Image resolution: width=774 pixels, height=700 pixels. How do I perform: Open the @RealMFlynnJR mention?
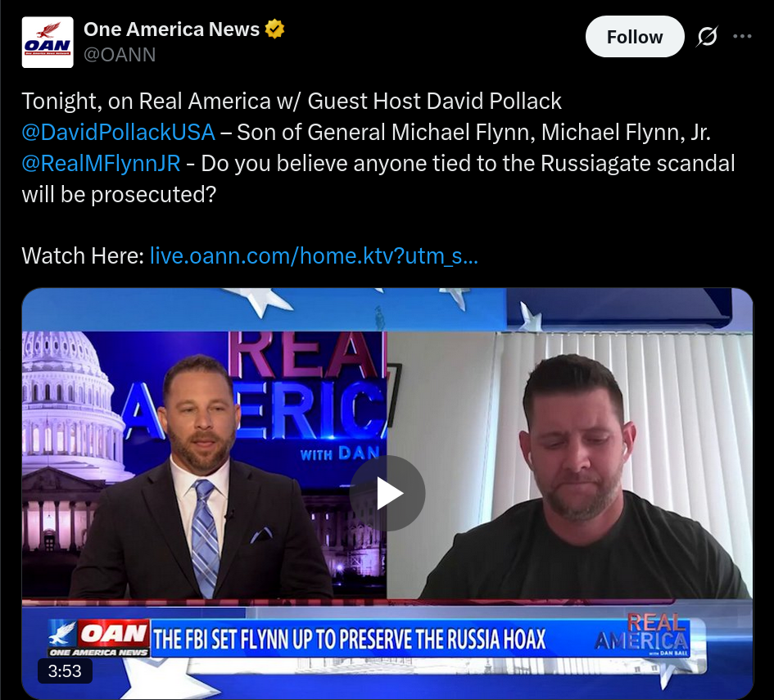click(x=102, y=164)
